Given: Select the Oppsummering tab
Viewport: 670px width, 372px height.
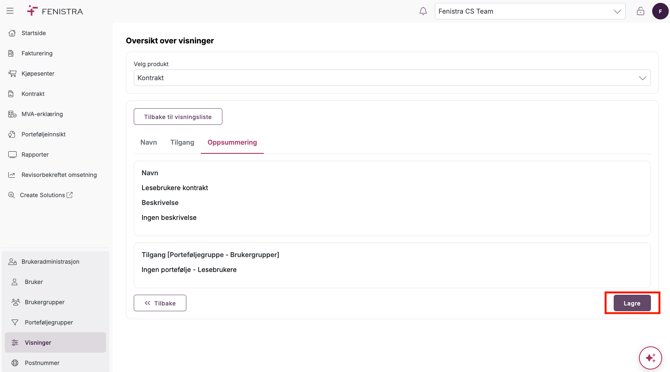Looking at the screenshot, I should (x=232, y=142).
